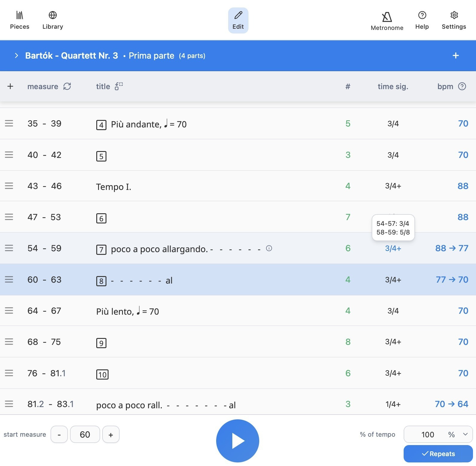476x466 pixels.
Task: Expand the Bartók piece header chevron
Action: click(x=16, y=56)
